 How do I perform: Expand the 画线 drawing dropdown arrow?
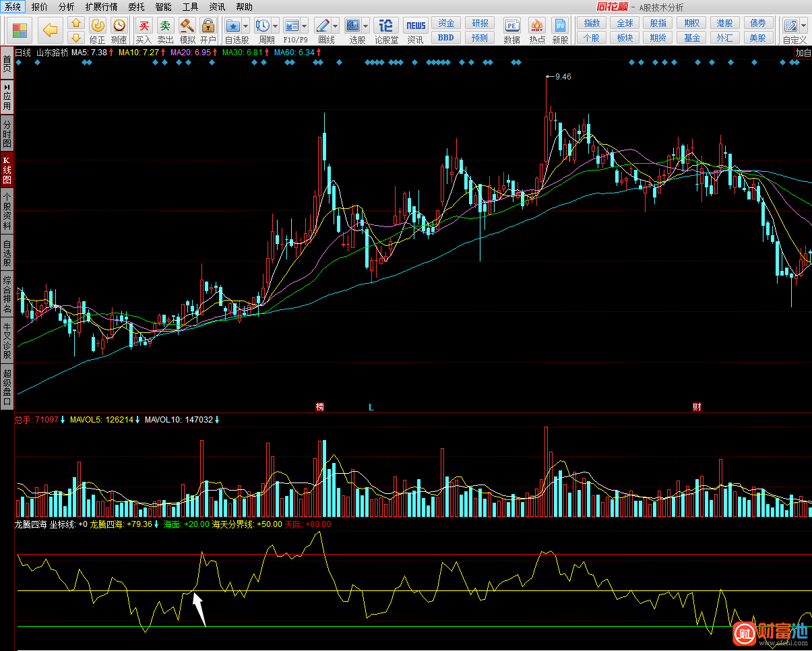coord(335,26)
